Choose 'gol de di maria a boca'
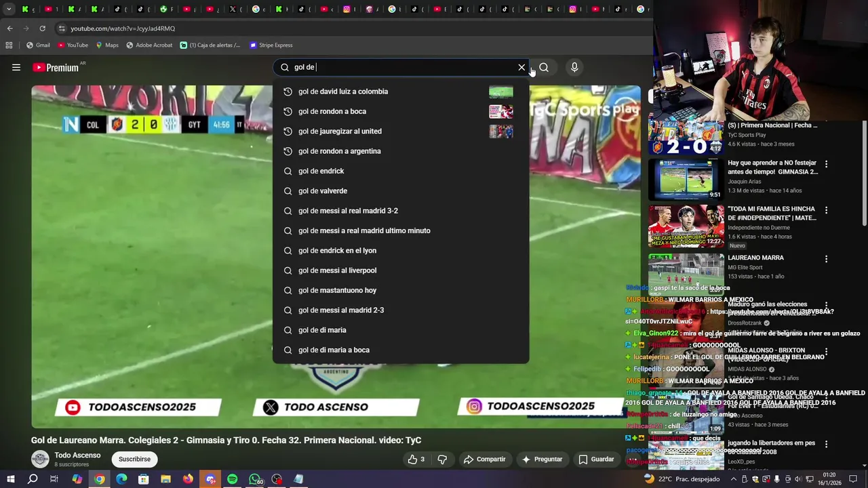 (x=400, y=350)
